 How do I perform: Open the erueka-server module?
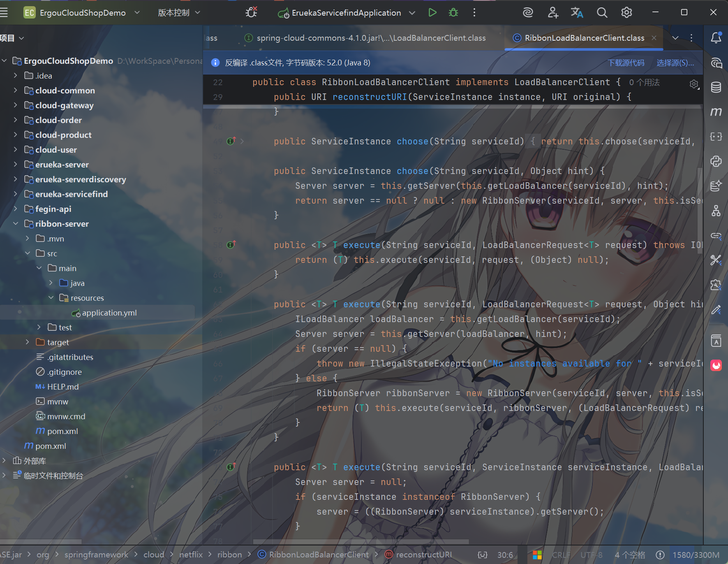click(x=62, y=165)
